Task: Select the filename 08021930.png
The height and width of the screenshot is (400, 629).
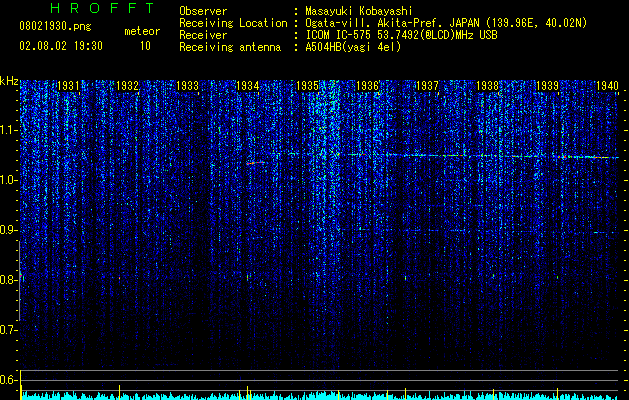Action: tap(55, 27)
